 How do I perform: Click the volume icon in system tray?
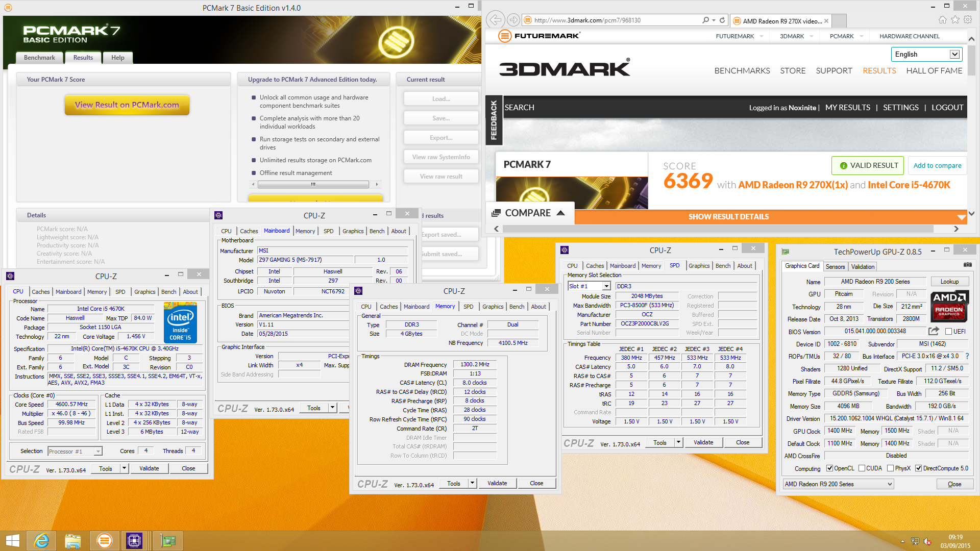point(927,542)
